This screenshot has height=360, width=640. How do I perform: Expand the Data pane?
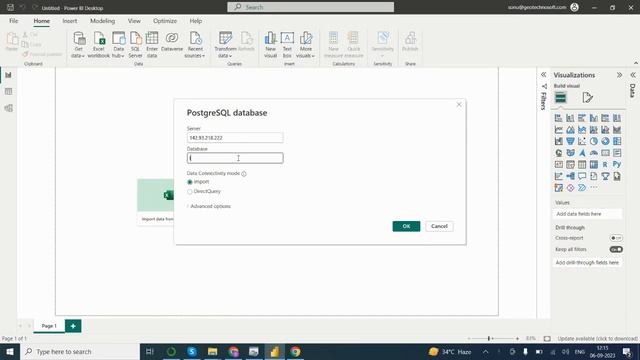pos(633,75)
